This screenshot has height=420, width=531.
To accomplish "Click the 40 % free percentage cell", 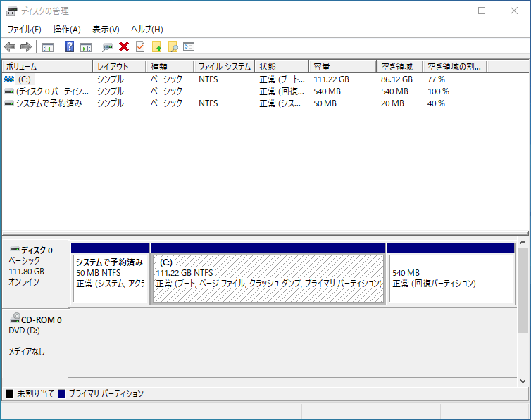I will 436,103.
